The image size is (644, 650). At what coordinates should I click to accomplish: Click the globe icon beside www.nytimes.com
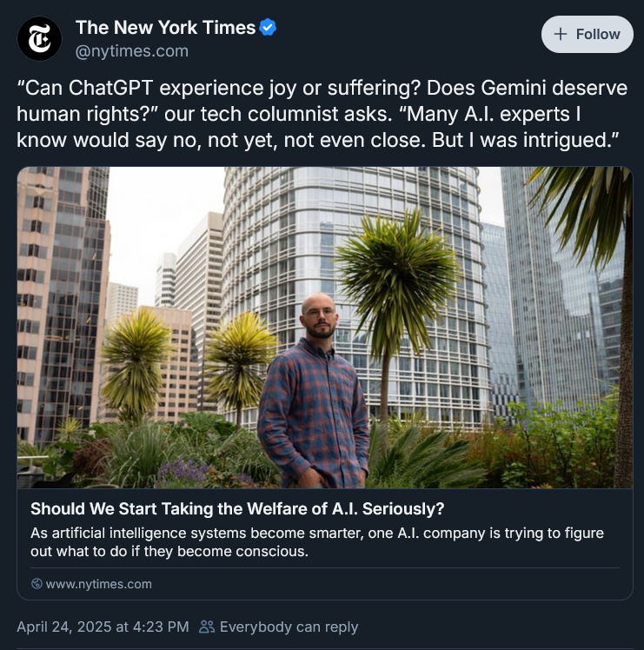click(37, 584)
